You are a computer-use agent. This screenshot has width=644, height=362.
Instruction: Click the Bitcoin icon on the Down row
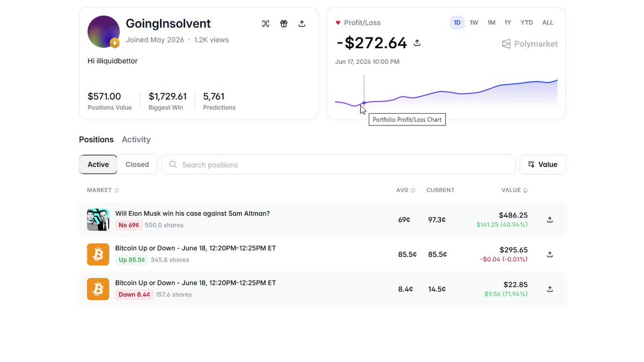click(x=98, y=289)
